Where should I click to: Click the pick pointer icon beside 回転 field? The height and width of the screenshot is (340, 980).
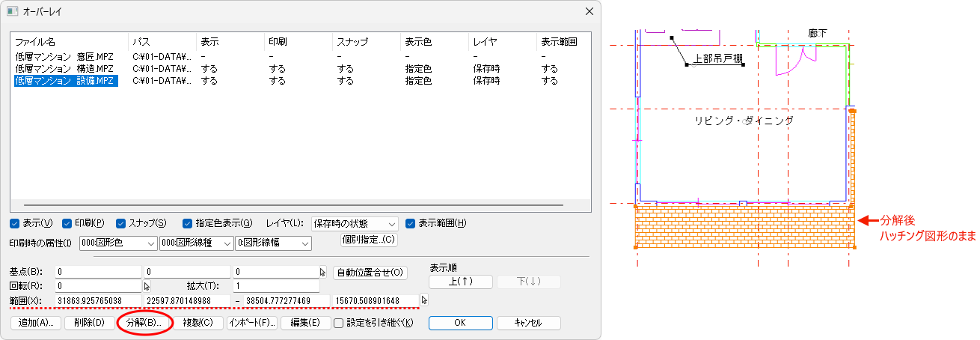click(147, 286)
